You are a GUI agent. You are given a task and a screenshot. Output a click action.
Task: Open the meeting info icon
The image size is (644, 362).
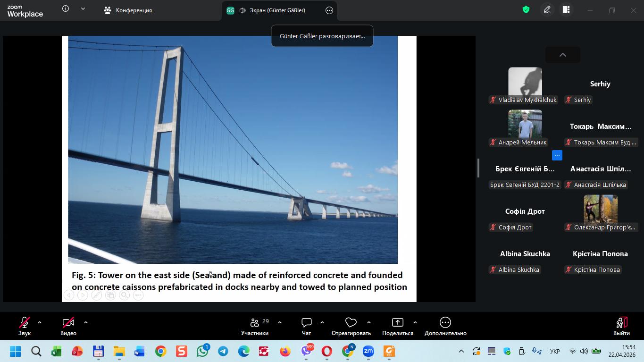pos(66,9)
